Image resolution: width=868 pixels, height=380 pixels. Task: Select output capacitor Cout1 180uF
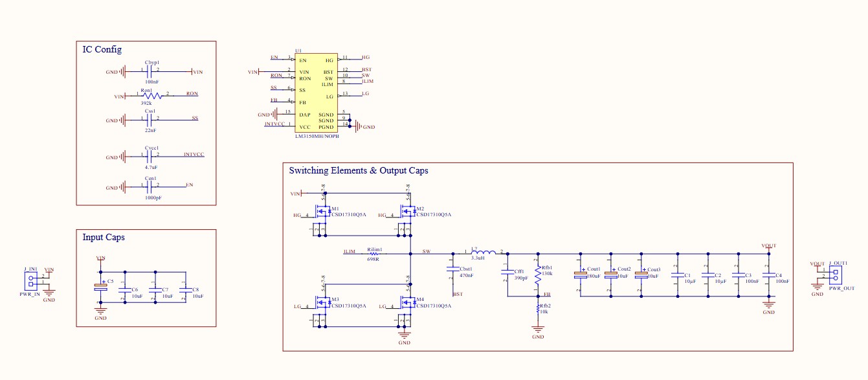click(582, 275)
